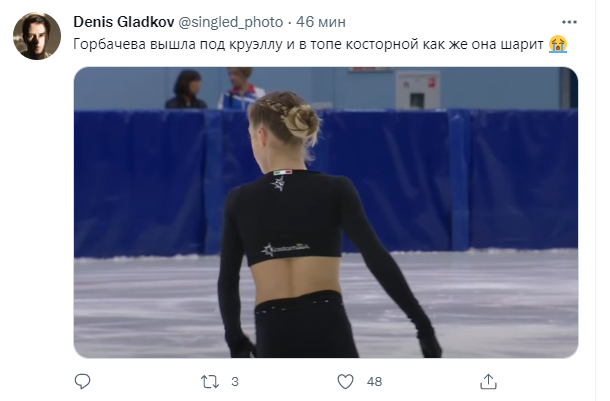Open Denis Gladkov's profile picture
The width and height of the screenshot is (610, 401).
[37, 36]
